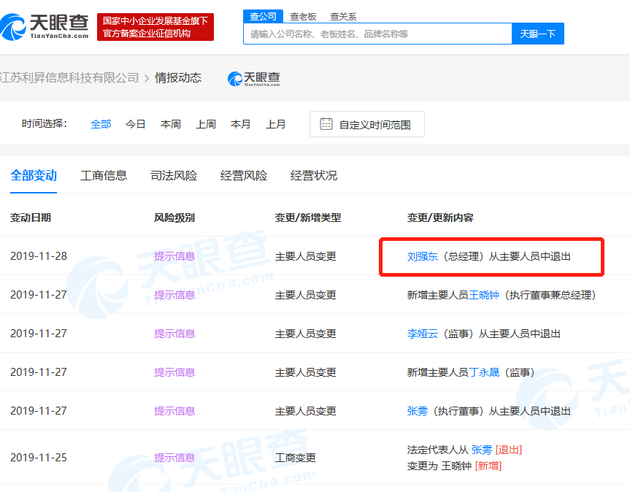The image size is (630, 492).
Task: Click the calendar icon for custom time range
Action: click(326, 124)
